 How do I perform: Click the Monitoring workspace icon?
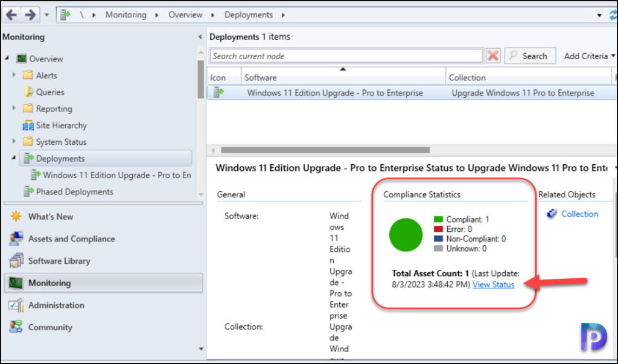click(16, 283)
